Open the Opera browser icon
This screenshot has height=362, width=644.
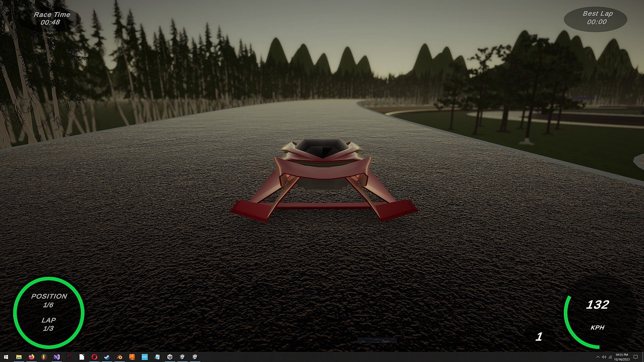94,357
